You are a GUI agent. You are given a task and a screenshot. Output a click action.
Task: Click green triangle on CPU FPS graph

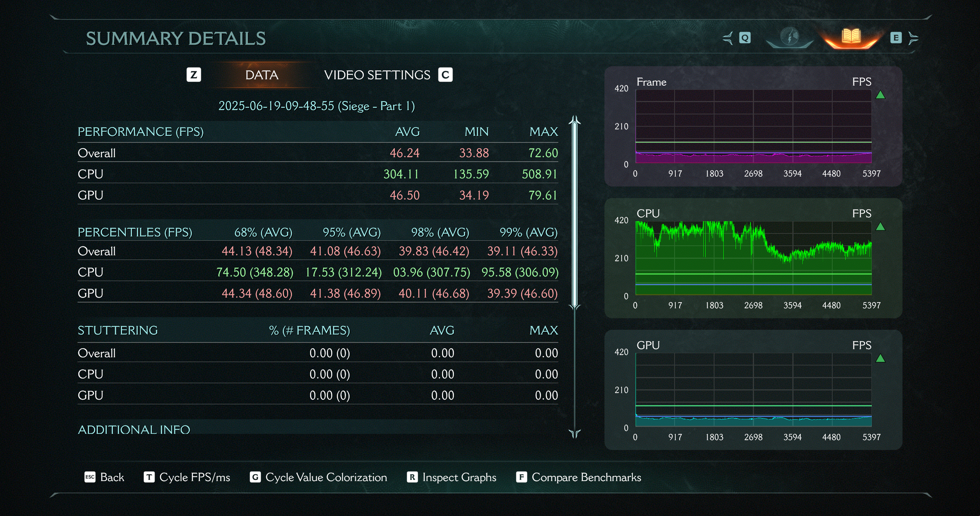coord(880,227)
